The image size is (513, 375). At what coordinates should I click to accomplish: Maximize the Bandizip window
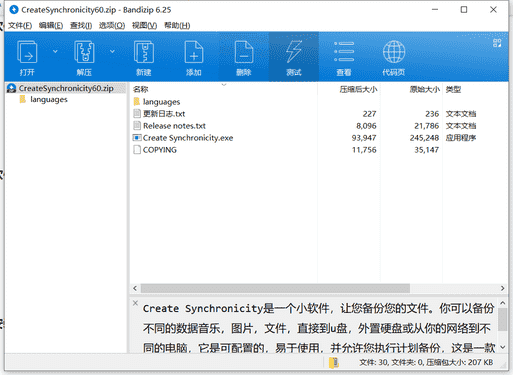464,10
